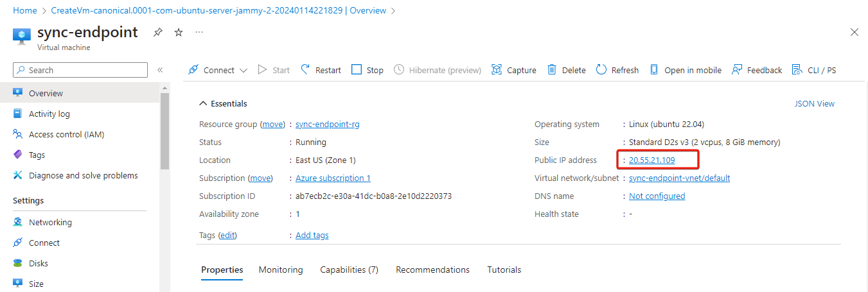Stop the virtual machine
868x292 pixels.
pyautogui.click(x=368, y=70)
